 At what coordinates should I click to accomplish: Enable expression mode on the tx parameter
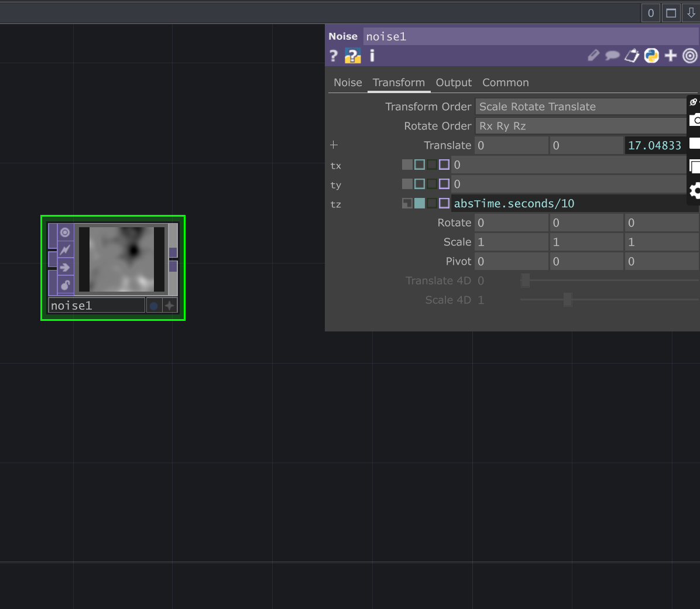tap(419, 165)
